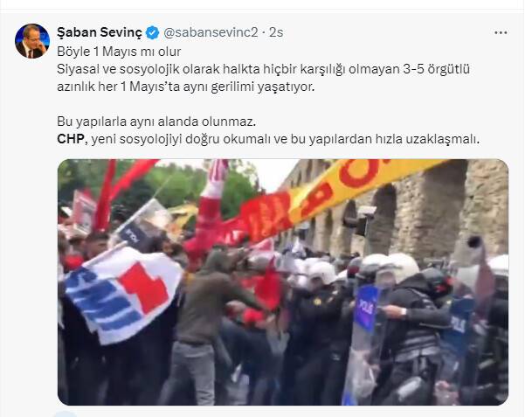Open Şaban Sevinç's profile avatar
The height and width of the screenshot is (417, 532).
(x=32, y=41)
